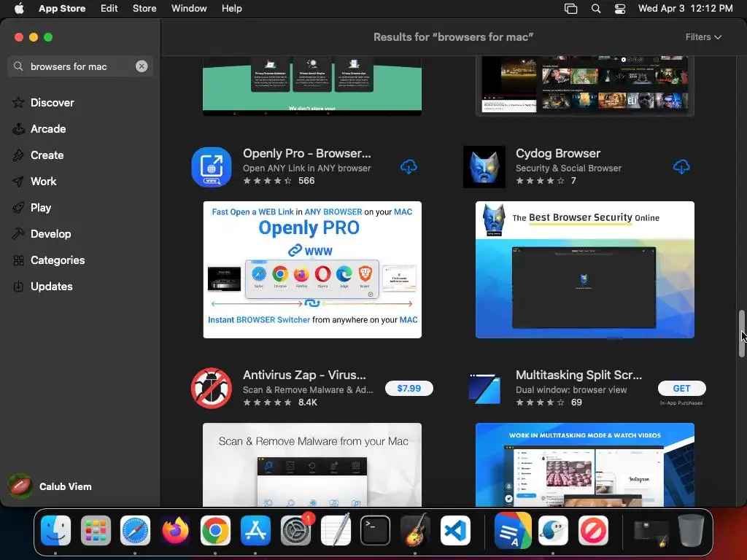Open the Help menu

231,8
